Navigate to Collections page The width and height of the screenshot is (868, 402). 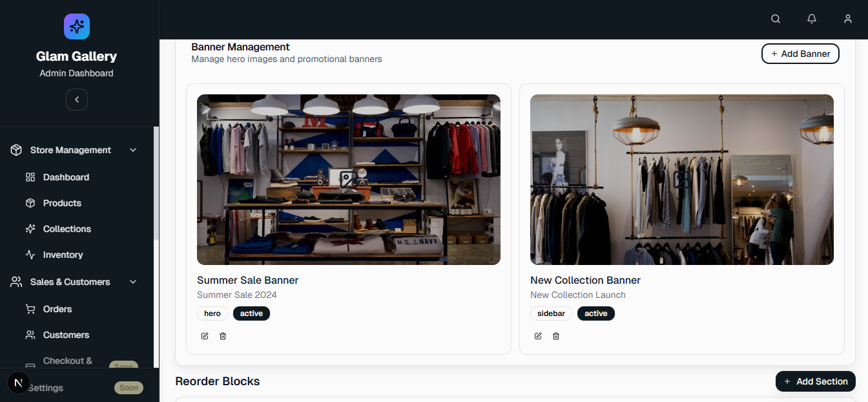(67, 229)
